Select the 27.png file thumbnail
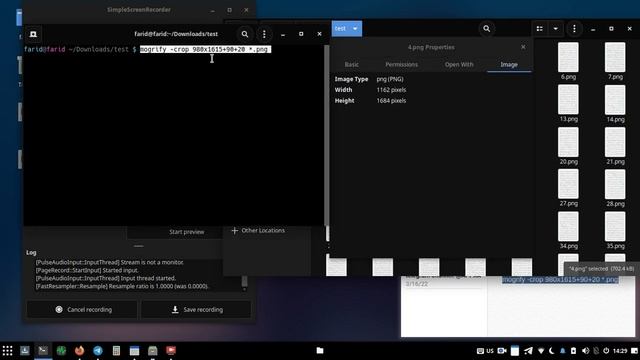Image resolution: width=640 pixels, height=360 pixels. pyautogui.click(x=568, y=184)
